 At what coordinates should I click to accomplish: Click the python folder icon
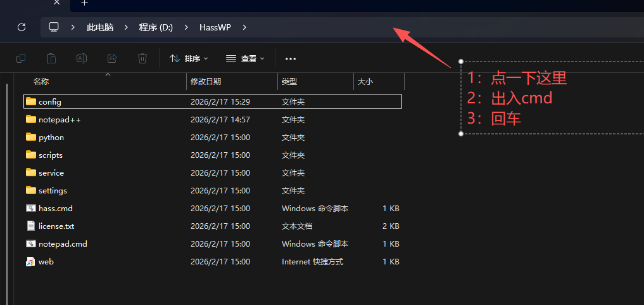tap(31, 137)
